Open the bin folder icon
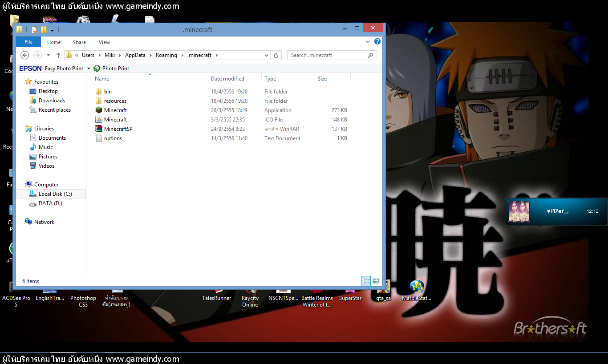This screenshot has width=608, height=364. pos(99,91)
